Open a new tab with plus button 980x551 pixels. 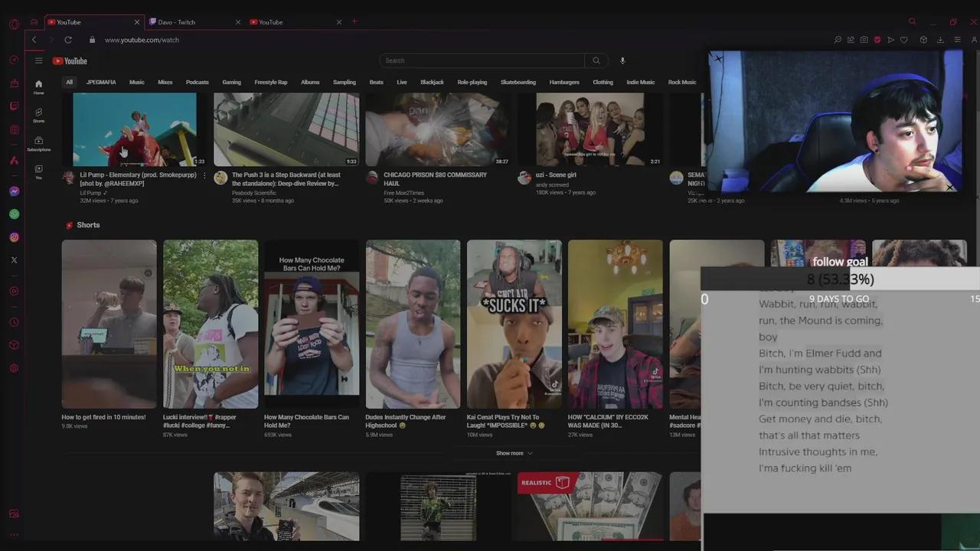pyautogui.click(x=354, y=21)
